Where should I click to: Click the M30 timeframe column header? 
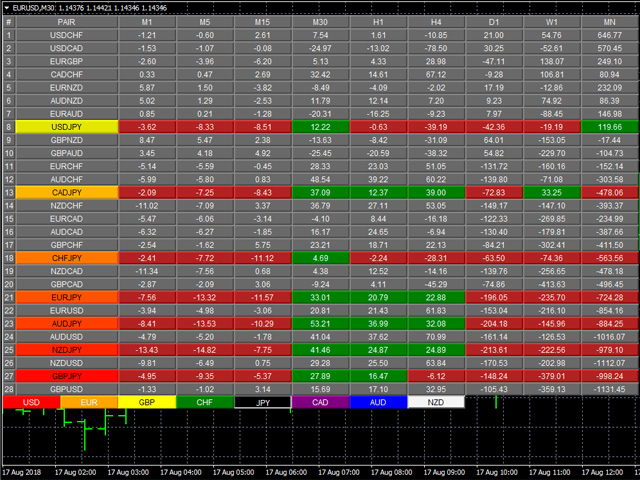tap(320, 21)
